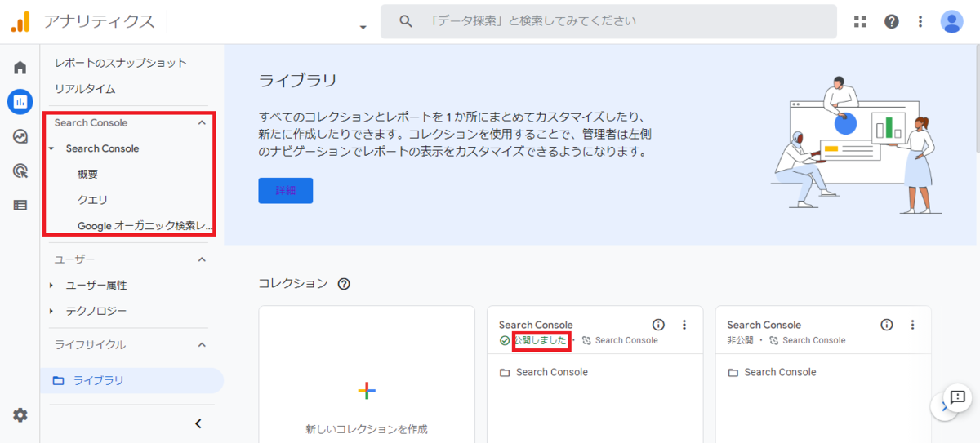This screenshot has width=980, height=443.
Task: Open more menu on published Search Console card
Action: (x=684, y=325)
